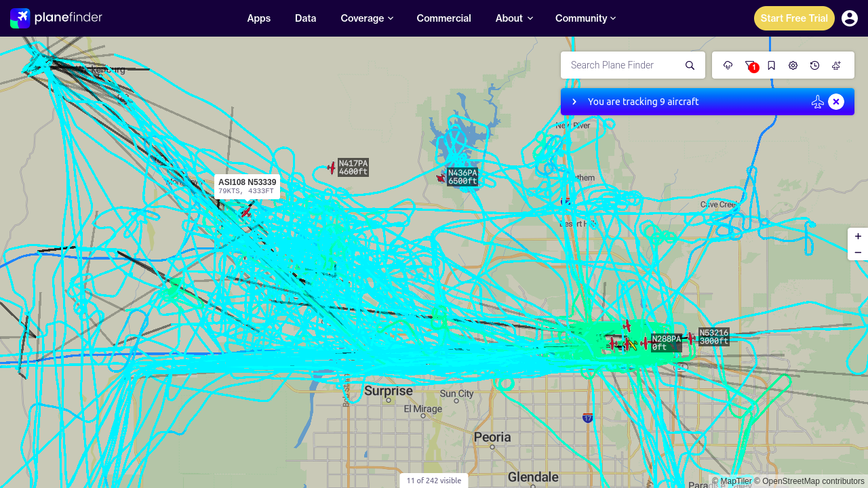Open the map settings gear
The width and height of the screenshot is (868, 488).
tap(793, 65)
